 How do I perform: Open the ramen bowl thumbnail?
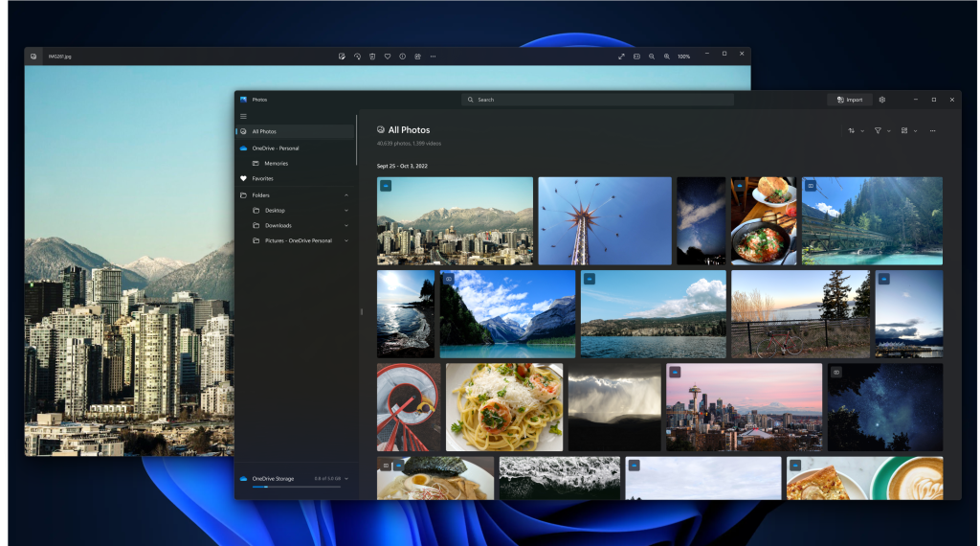tap(435, 478)
